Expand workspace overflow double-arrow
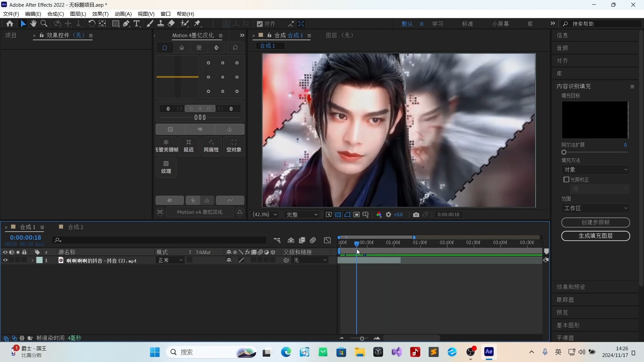Image resolution: width=644 pixels, height=362 pixels. (x=553, y=23)
